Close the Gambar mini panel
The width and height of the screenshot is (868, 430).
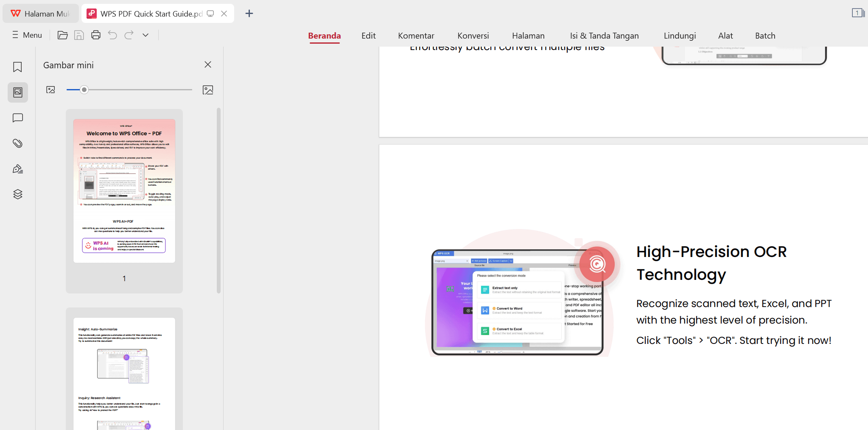click(208, 64)
